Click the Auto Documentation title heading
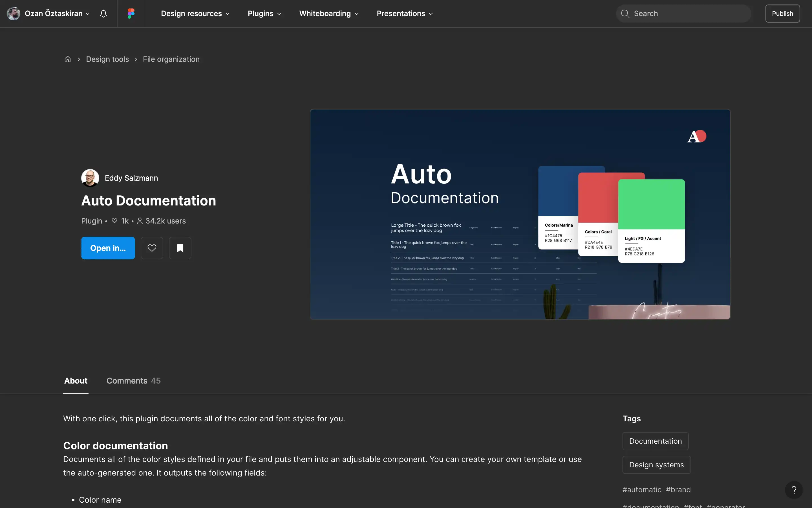The height and width of the screenshot is (508, 812). (149, 201)
